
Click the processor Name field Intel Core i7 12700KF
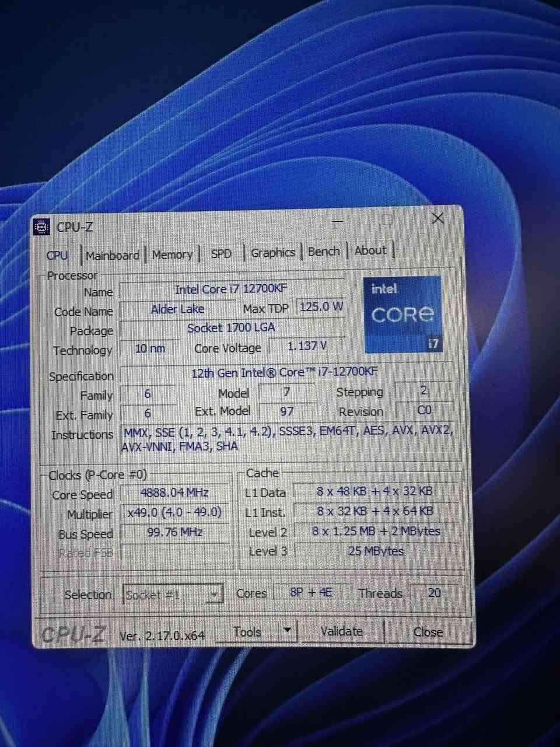[x=231, y=289]
